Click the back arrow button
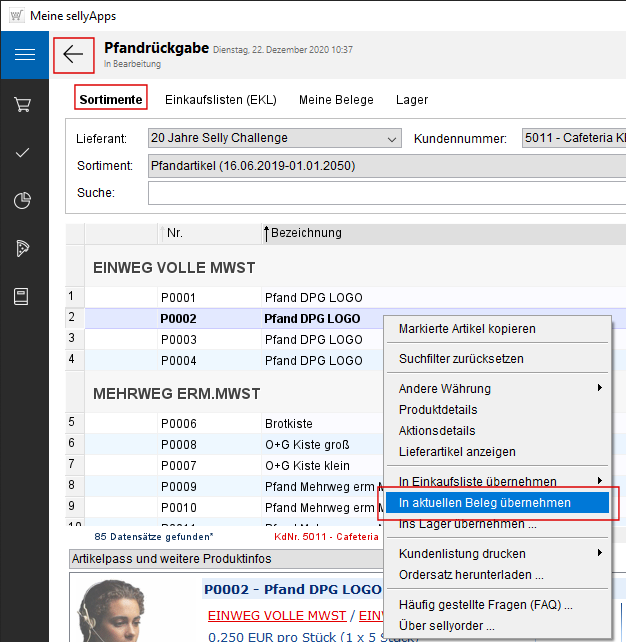 click(x=74, y=54)
